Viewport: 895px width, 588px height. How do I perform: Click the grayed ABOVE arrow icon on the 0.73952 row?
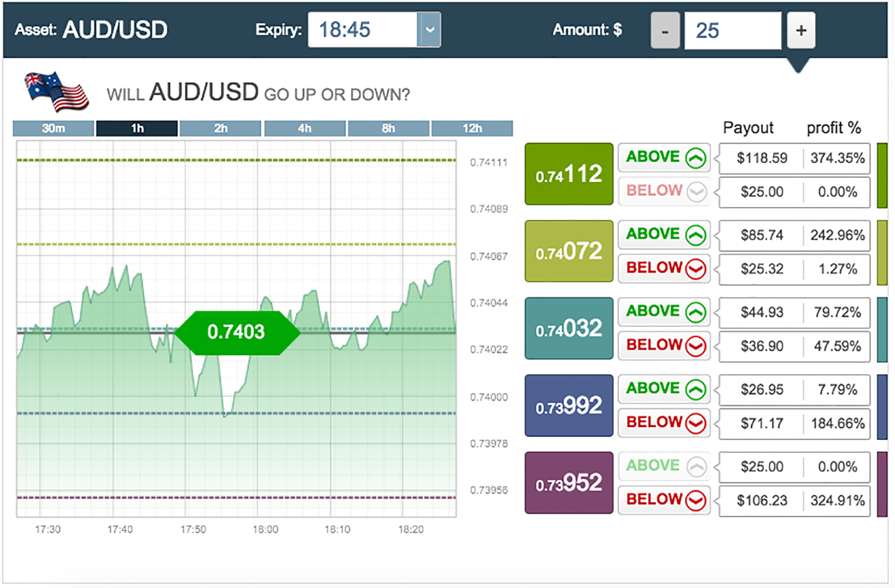tap(697, 466)
